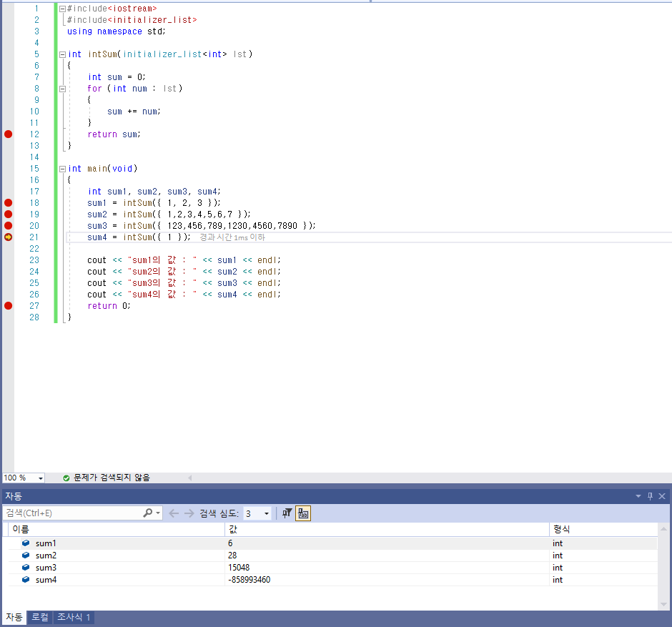Toggle the breakpoint on line 18
This screenshot has width=672, height=627.
click(8, 203)
